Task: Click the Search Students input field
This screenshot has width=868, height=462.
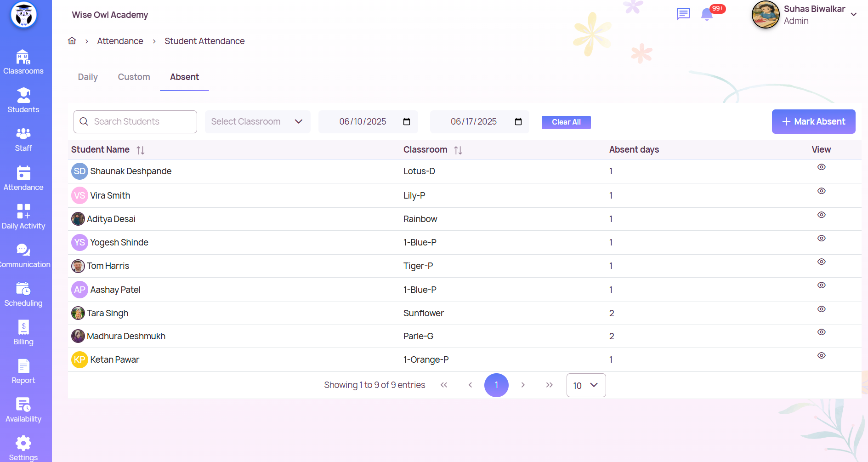Action: (136, 122)
